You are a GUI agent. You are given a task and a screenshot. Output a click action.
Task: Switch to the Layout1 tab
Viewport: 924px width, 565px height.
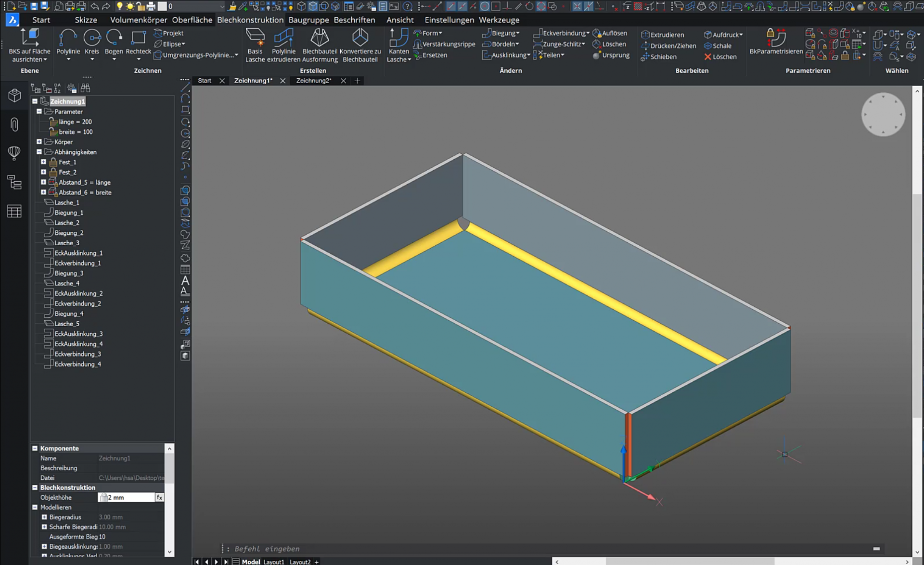(274, 562)
